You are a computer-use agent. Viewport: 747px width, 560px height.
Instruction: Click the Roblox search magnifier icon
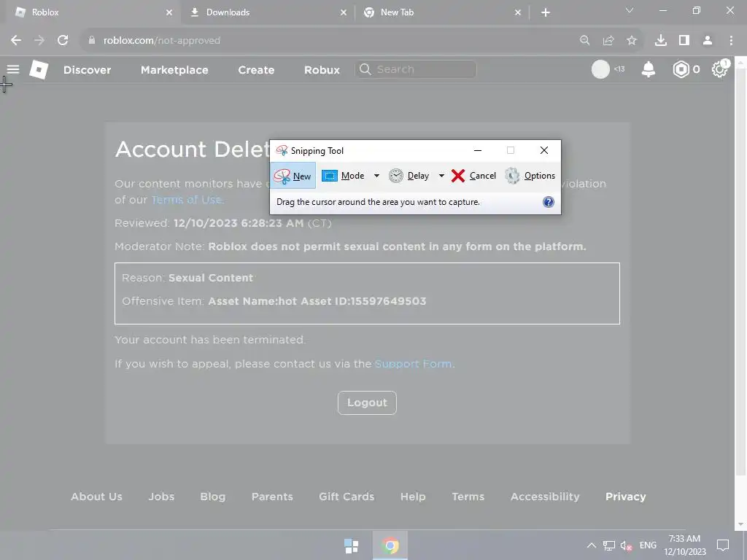click(365, 69)
